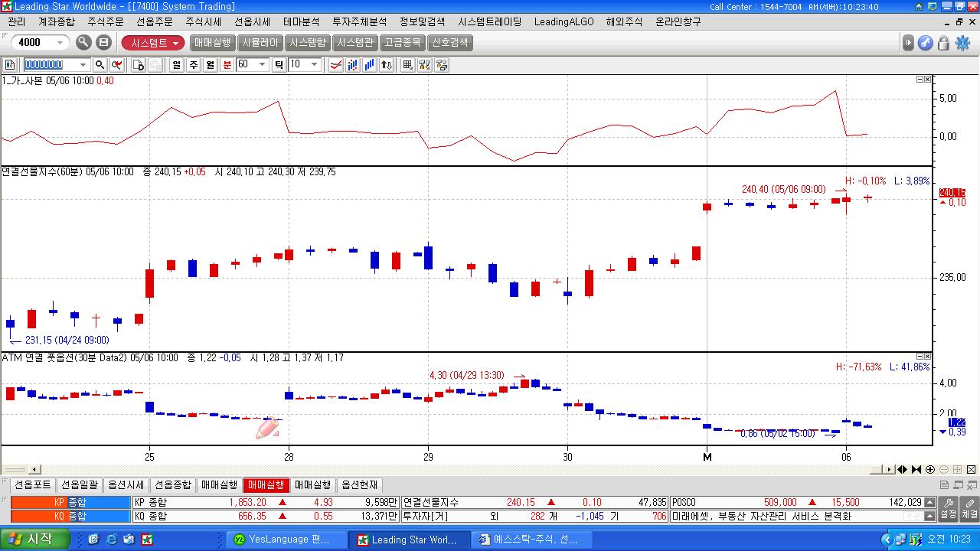Expand the 4000 screen number dropdown

(60, 43)
